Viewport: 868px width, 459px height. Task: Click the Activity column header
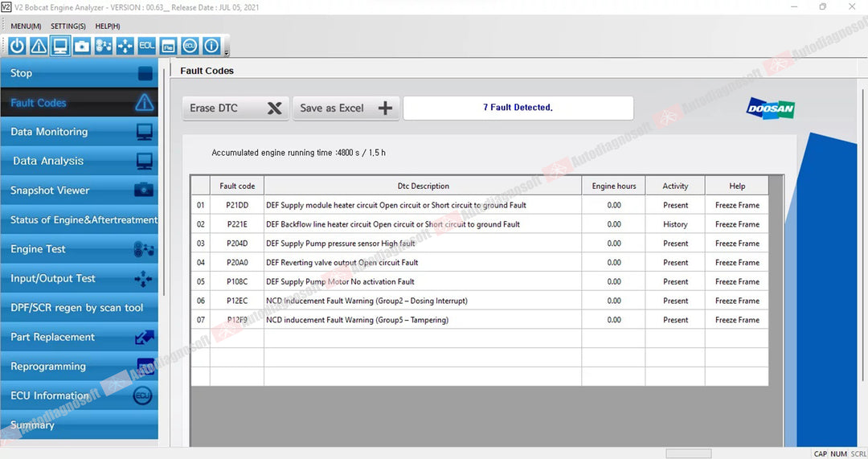(x=675, y=186)
